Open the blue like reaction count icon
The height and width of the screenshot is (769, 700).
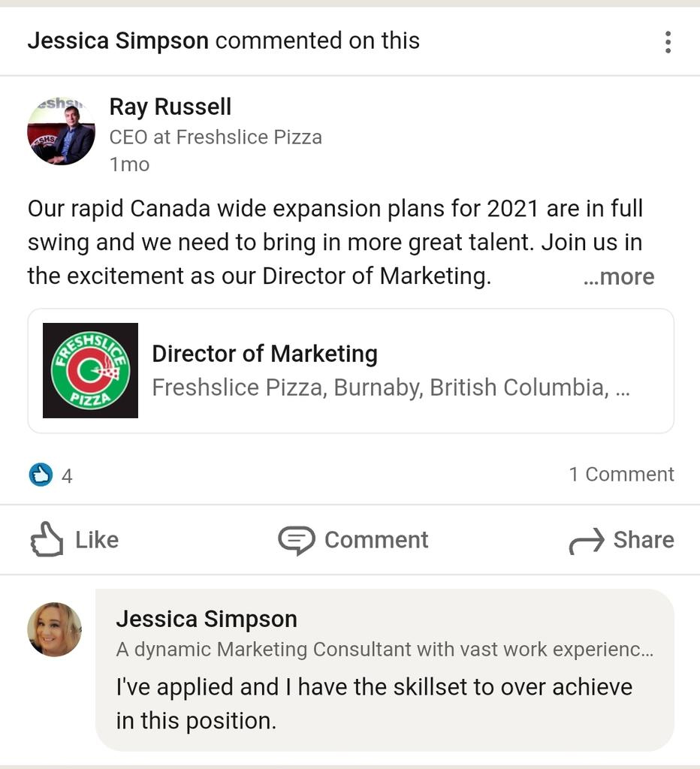[41, 475]
